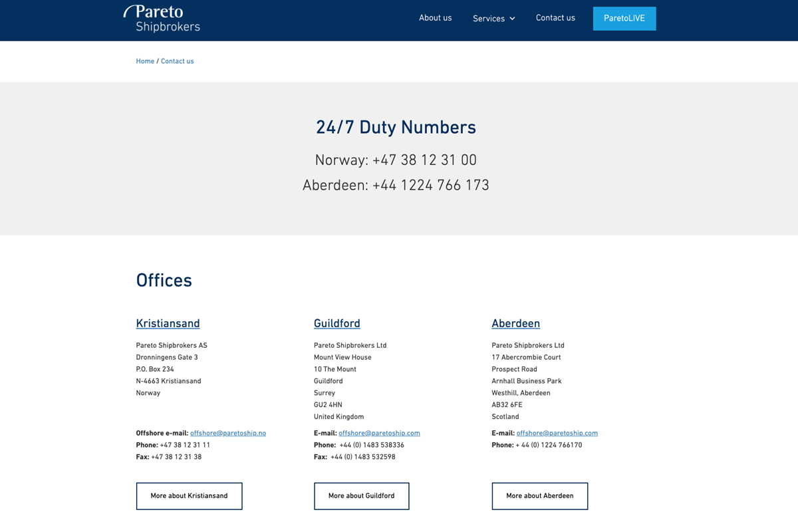Select the Norway country line under Kristiansand
This screenshot has height=532, width=798.
(x=148, y=394)
